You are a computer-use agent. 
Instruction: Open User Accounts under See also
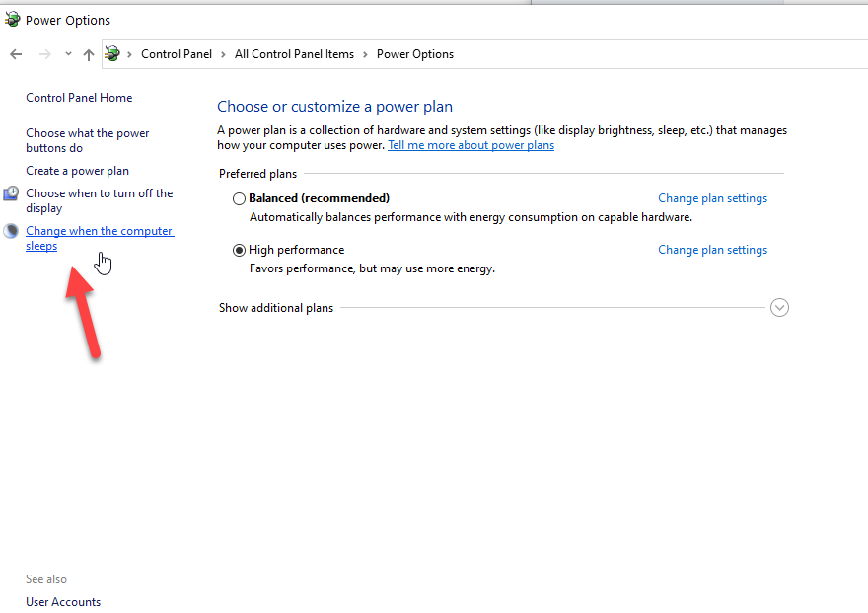point(63,602)
